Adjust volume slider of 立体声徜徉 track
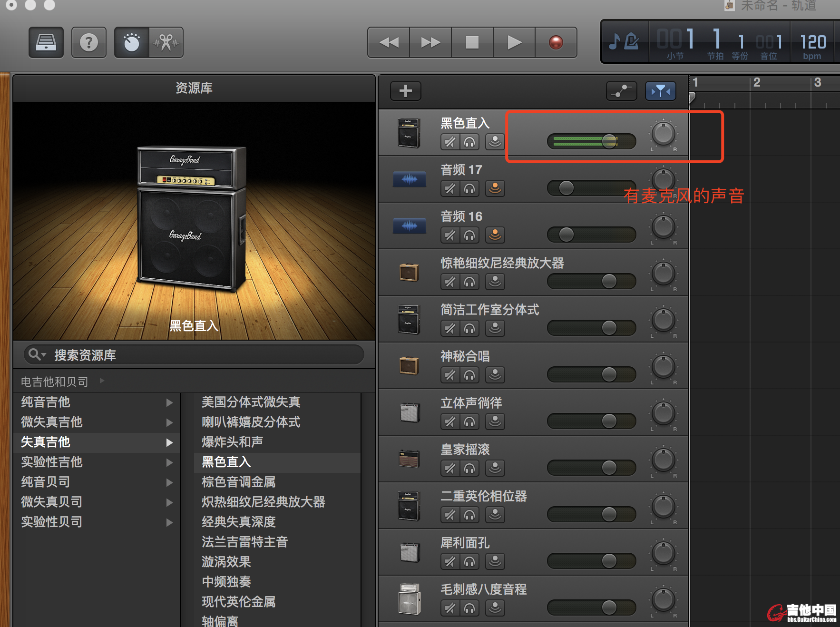This screenshot has height=627, width=840. 609,421
